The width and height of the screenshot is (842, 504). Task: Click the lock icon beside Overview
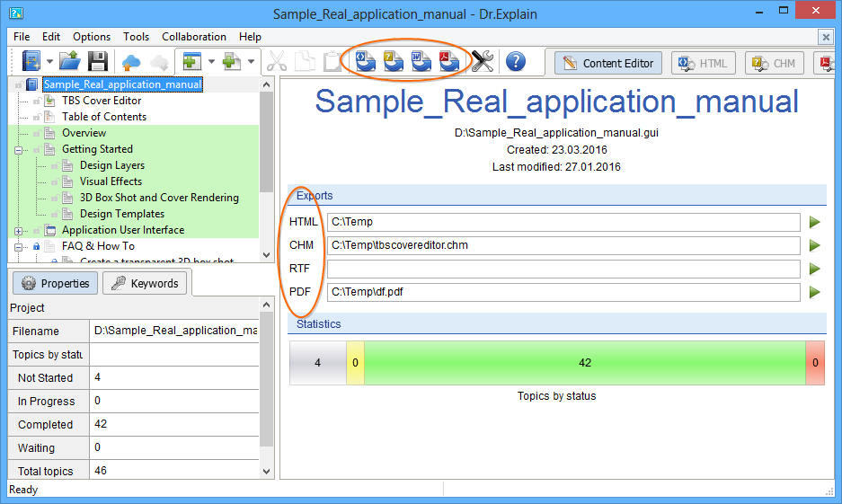37,133
